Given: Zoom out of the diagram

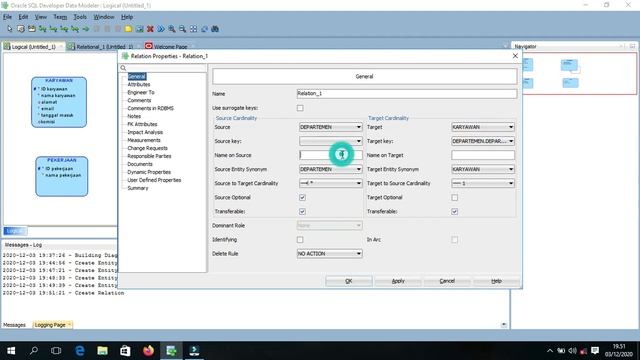Looking at the screenshot, I should [x=182, y=29].
